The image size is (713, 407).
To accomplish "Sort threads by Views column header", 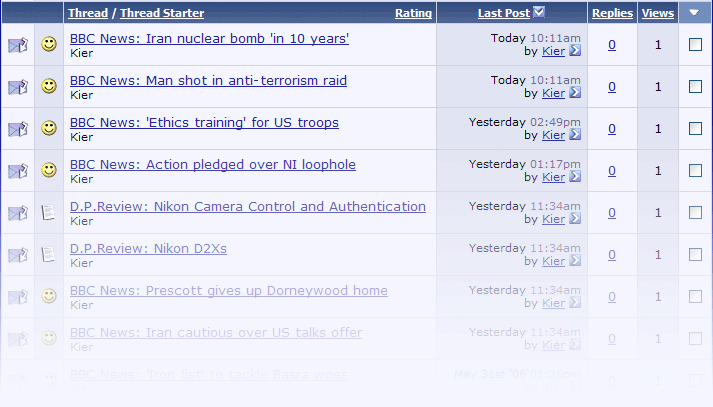I will click(657, 13).
